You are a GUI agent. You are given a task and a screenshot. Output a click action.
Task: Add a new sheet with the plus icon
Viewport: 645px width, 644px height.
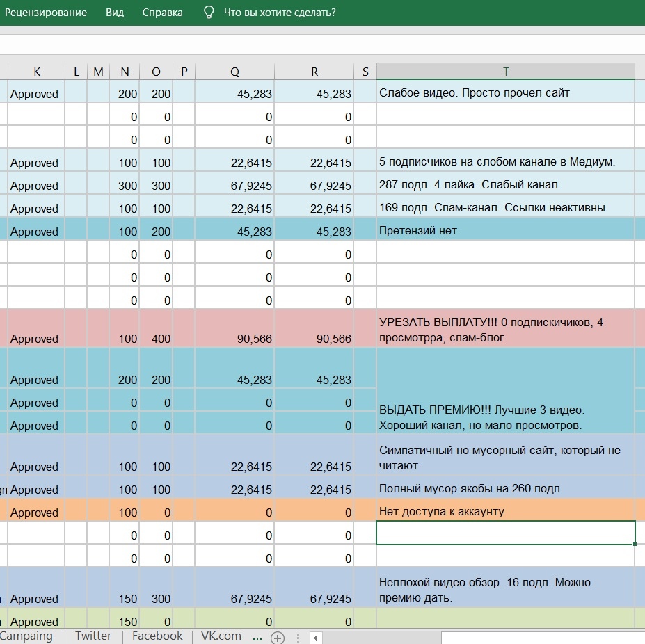pos(278,638)
